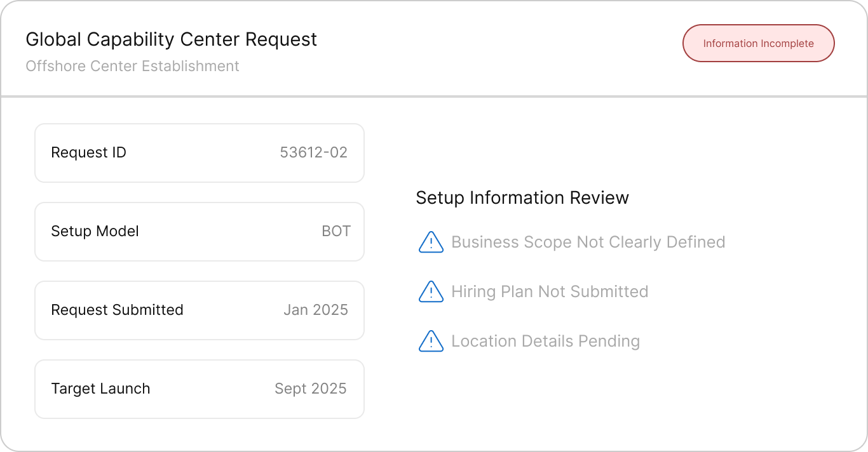Click the BOT setup model value

[336, 232]
